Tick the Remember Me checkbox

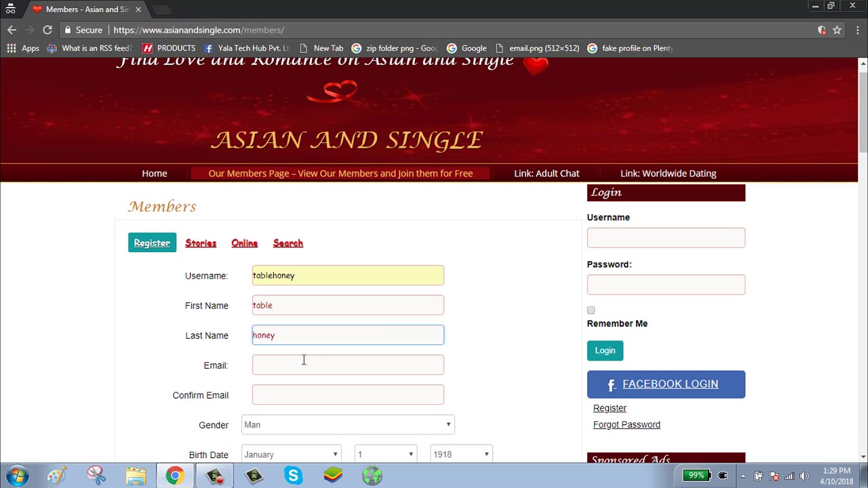[x=591, y=310]
